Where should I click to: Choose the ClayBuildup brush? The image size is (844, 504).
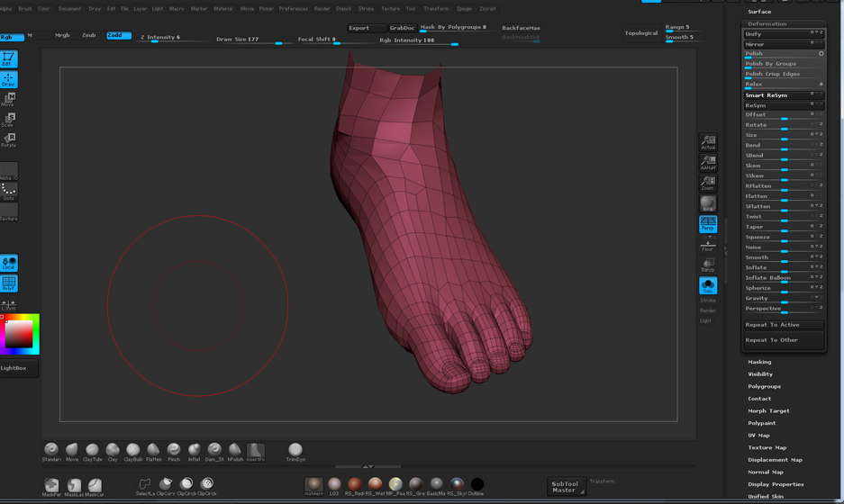tap(133, 452)
